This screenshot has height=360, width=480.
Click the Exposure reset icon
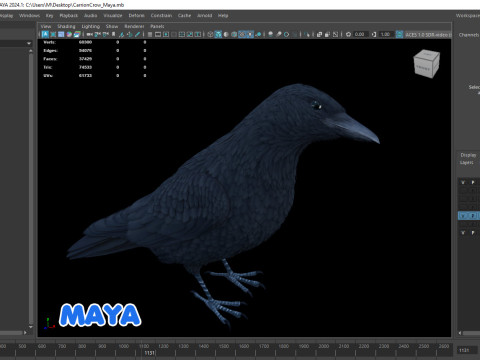pyautogui.click(x=348, y=34)
